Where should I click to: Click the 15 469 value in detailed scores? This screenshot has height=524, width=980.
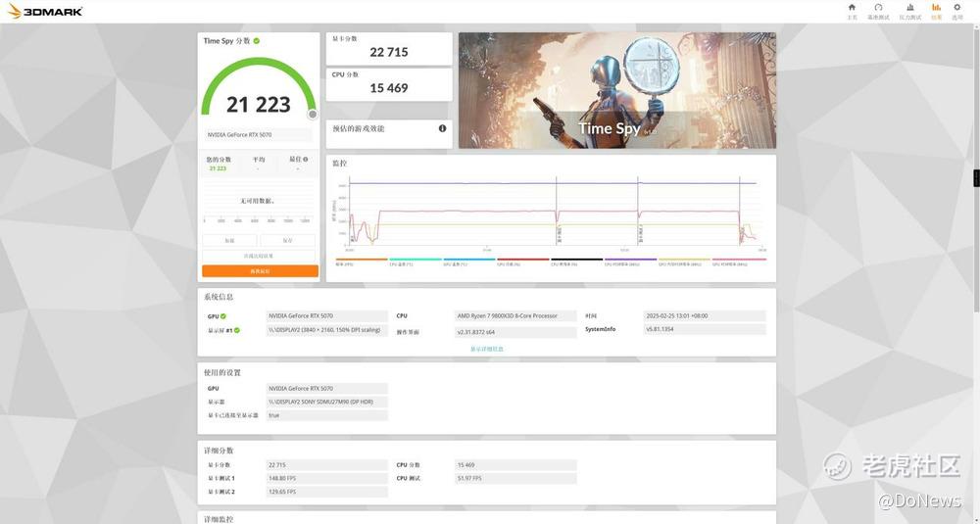tap(515, 465)
